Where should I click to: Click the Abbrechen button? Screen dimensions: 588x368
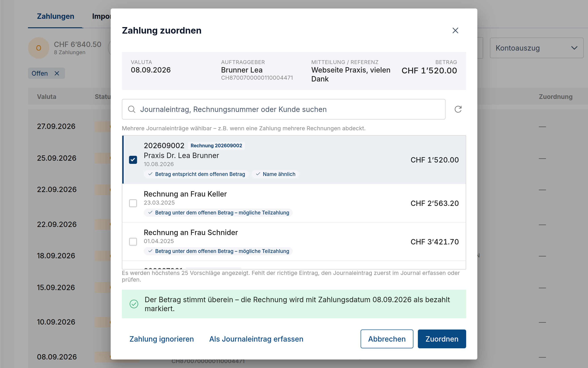coord(387,339)
